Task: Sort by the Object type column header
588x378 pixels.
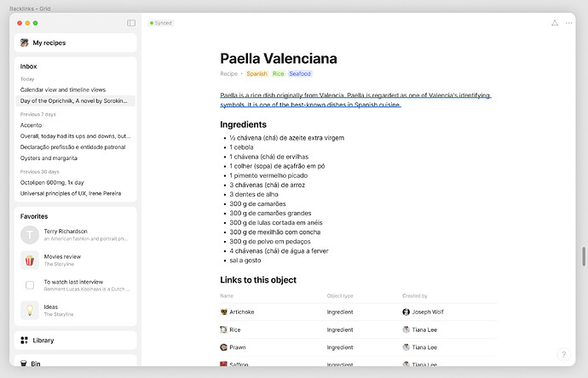Action: point(340,295)
